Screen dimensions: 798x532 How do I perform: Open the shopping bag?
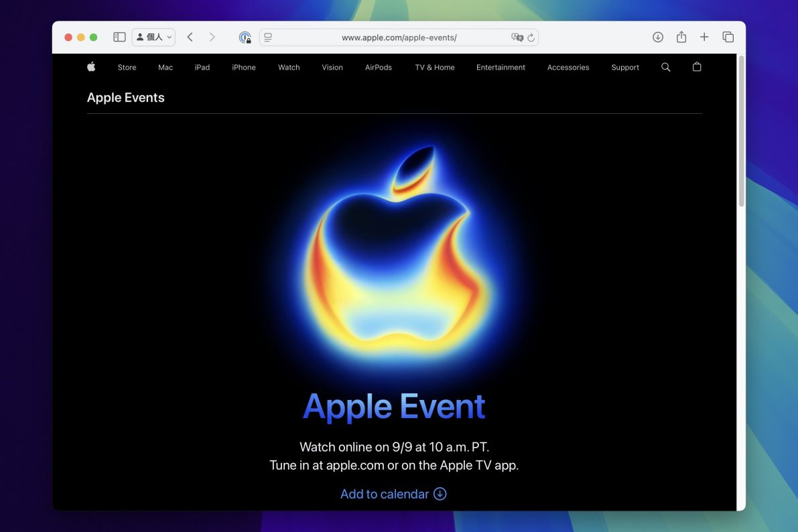[x=697, y=67]
